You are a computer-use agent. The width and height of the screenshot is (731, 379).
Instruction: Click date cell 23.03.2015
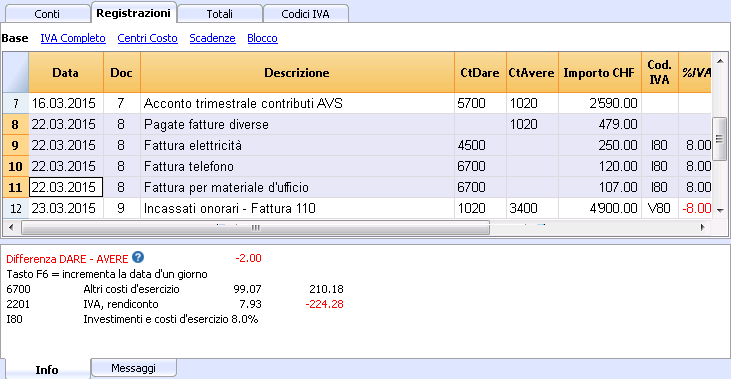click(66, 208)
